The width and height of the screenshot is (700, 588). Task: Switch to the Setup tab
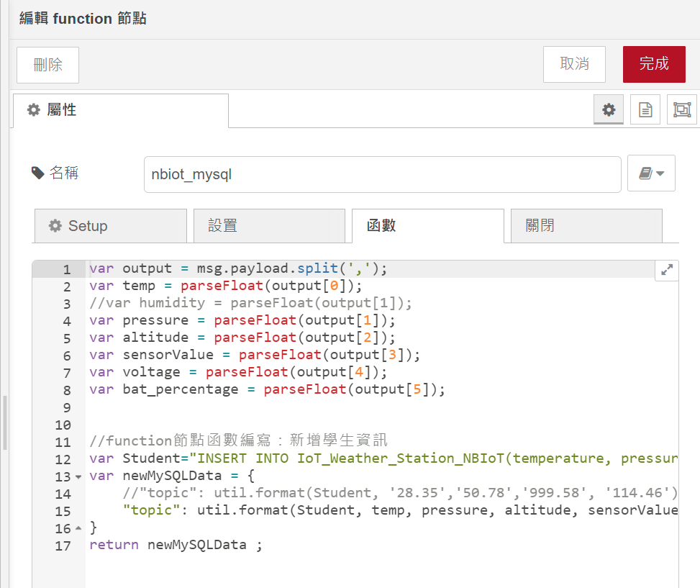click(x=110, y=226)
